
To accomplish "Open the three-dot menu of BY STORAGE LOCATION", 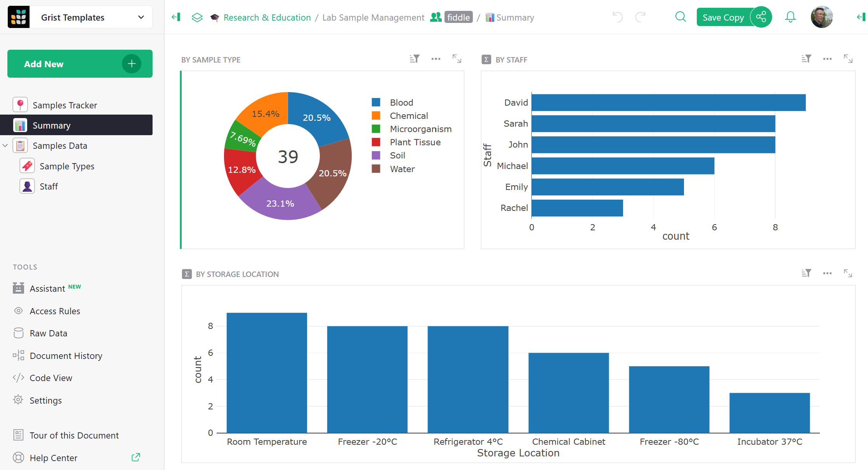I will point(827,273).
